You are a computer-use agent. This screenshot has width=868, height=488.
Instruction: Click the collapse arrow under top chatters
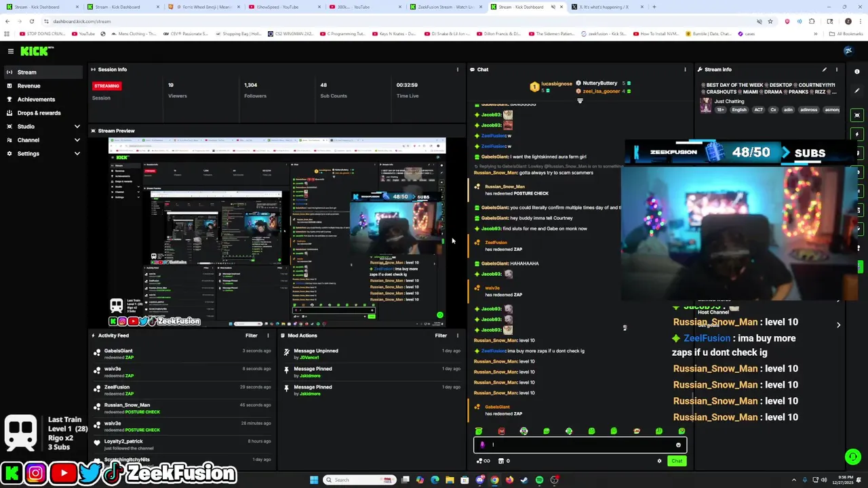coord(580,101)
